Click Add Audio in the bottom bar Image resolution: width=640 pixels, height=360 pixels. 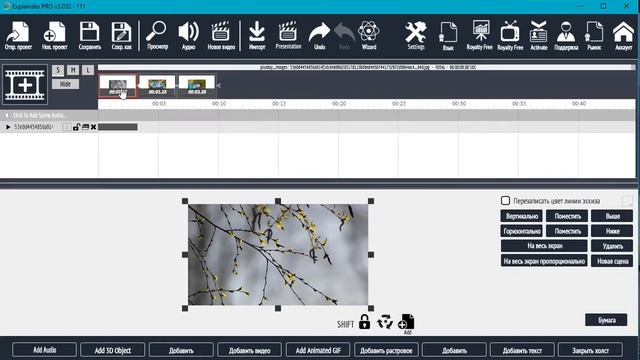(x=44, y=350)
